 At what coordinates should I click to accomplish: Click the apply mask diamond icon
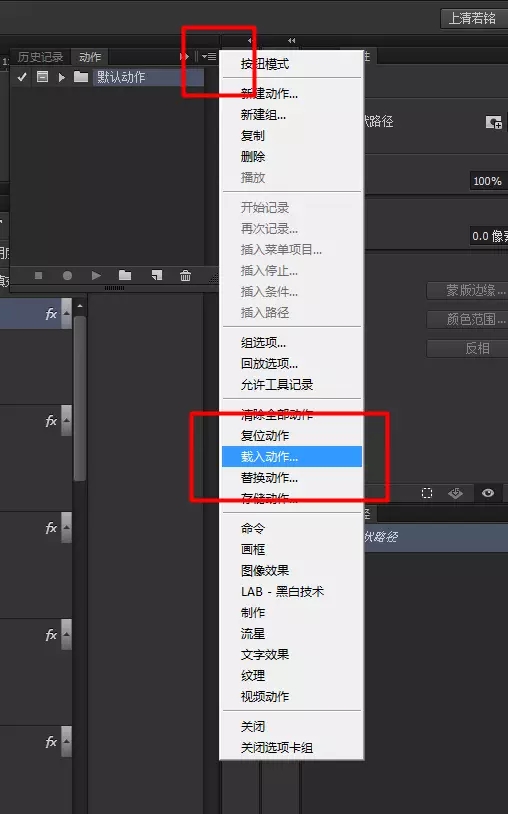[x=456, y=493]
